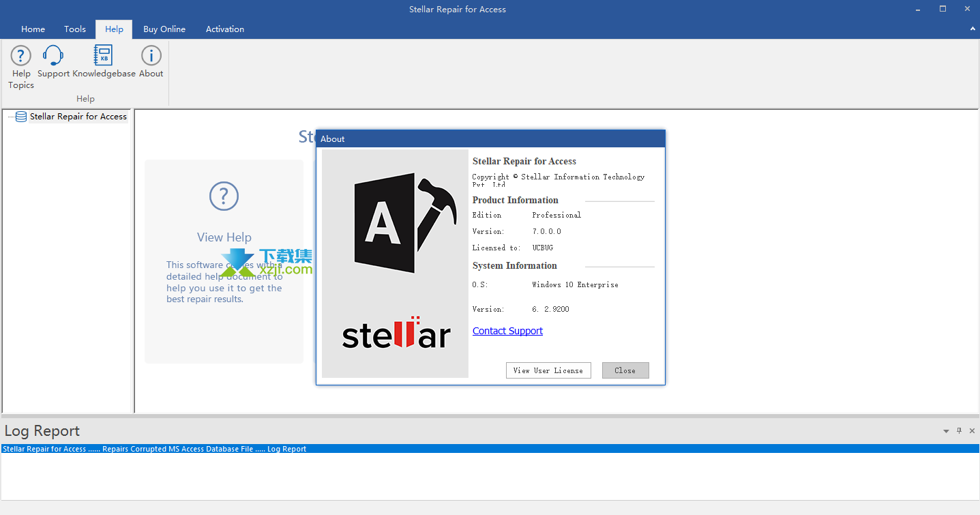
Task: Click the Product Information heading
Action: pos(515,200)
